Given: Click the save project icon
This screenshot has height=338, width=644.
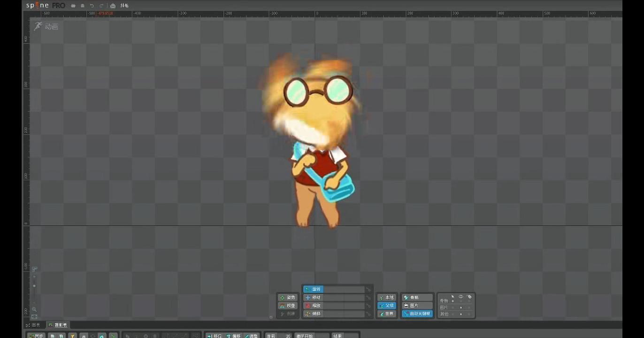Looking at the screenshot, I should (x=83, y=6).
